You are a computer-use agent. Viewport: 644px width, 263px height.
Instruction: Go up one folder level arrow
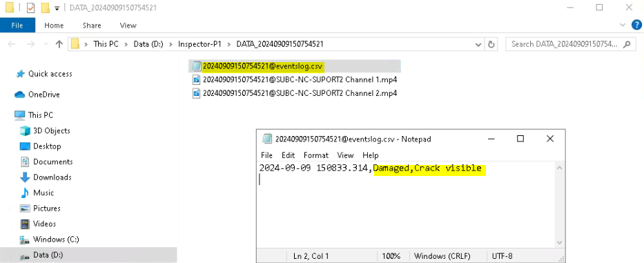(59, 44)
